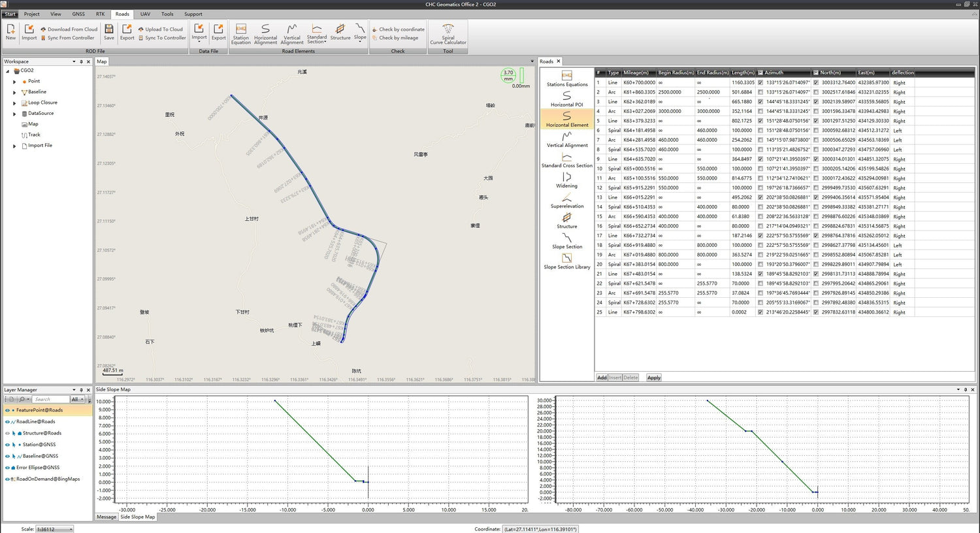Viewport: 980px width, 533px height.
Task: Toggle visibility of RoadOnDemand@BingMaps layer
Action: 7,479
